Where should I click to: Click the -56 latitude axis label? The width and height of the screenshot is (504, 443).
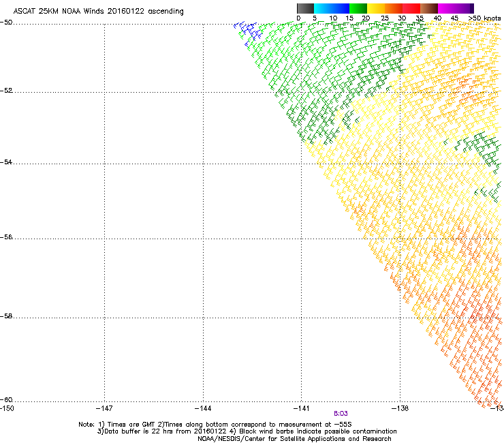coord(6,236)
